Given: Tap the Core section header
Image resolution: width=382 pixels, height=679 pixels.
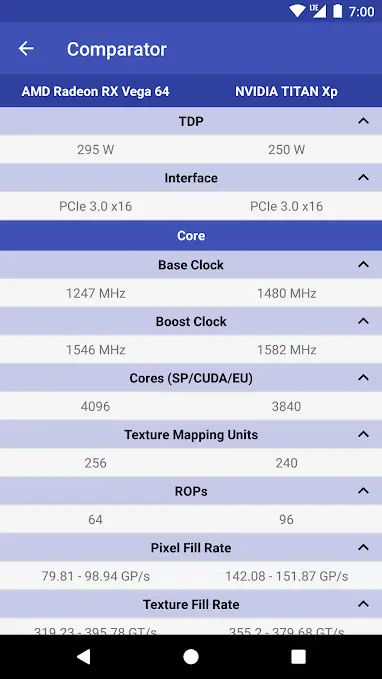Looking at the screenshot, I should pos(191,236).
